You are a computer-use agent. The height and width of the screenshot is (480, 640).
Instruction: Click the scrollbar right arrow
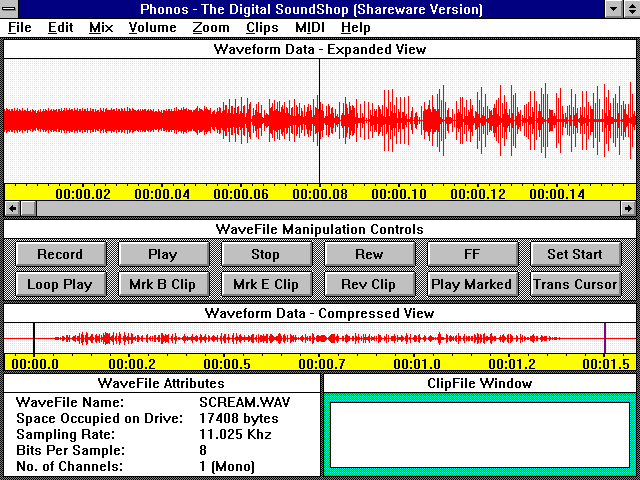(627, 208)
